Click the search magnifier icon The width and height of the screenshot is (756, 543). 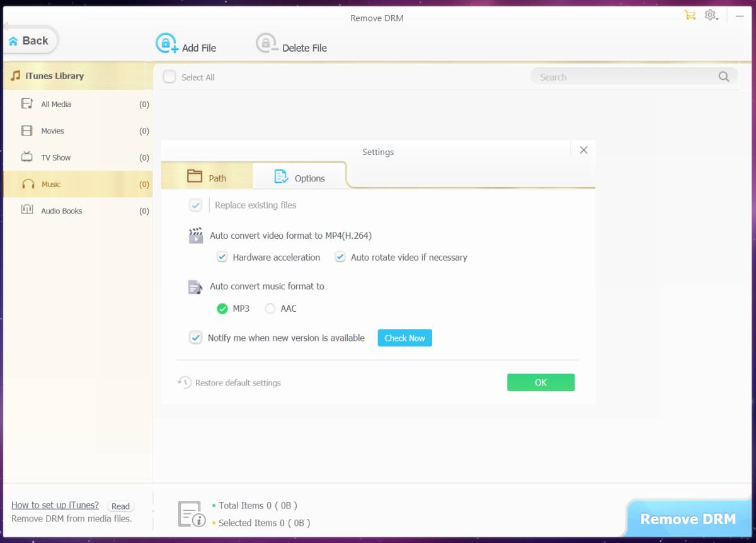coord(724,77)
